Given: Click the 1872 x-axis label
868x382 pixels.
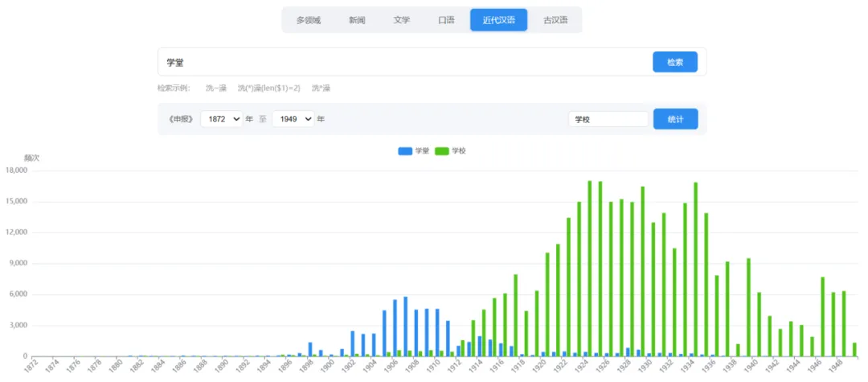Looking at the screenshot, I should [33, 367].
